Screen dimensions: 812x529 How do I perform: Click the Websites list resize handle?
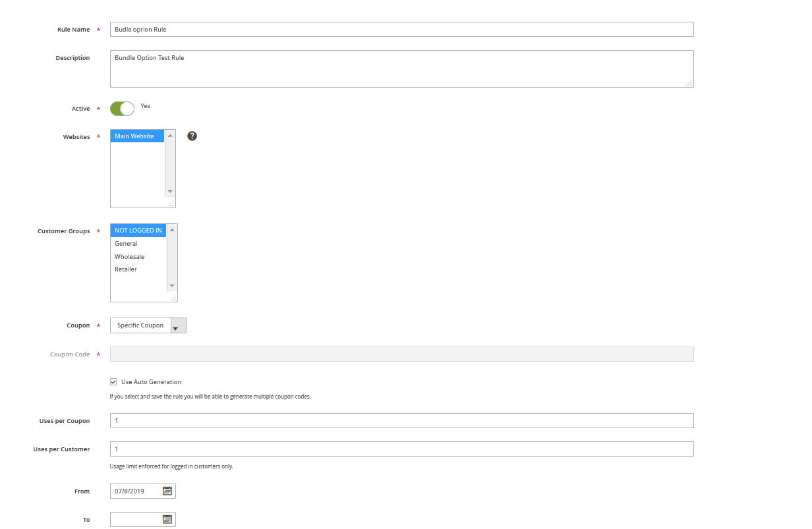point(171,204)
